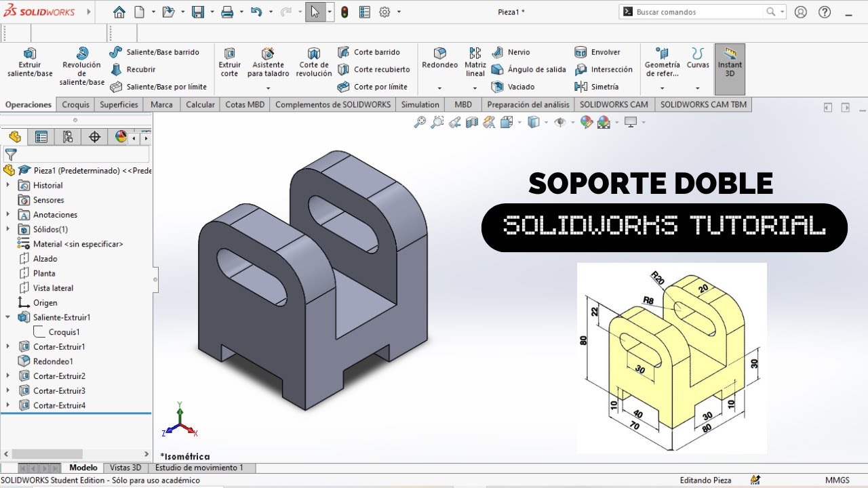This screenshot has width=868, height=488.
Task: Collapse the Saliente-Extruir1 feature
Action: tap(8, 317)
